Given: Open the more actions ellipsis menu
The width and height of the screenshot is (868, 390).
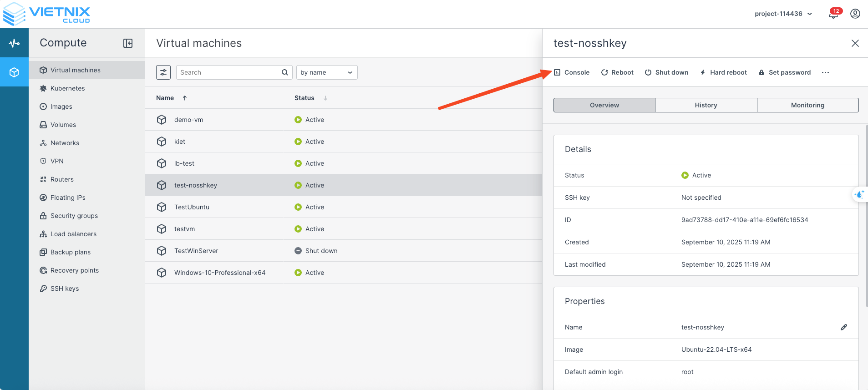Looking at the screenshot, I should click(x=825, y=73).
